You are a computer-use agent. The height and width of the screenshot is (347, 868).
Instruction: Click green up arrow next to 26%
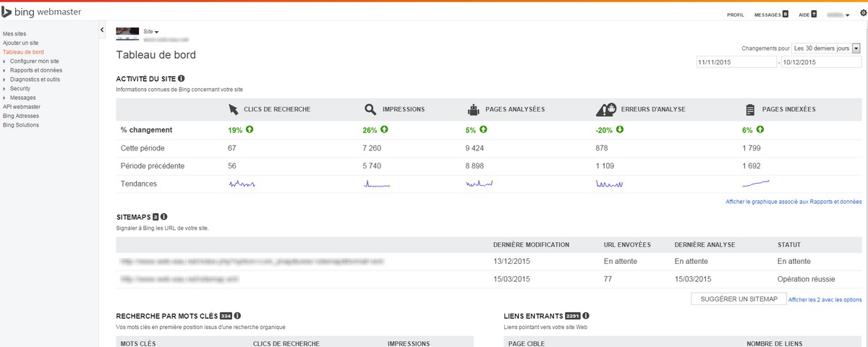385,130
